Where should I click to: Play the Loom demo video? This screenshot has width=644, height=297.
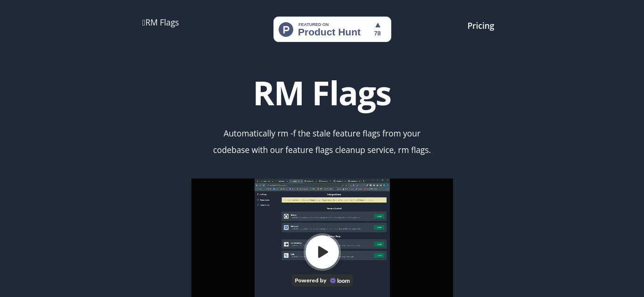coord(322,252)
